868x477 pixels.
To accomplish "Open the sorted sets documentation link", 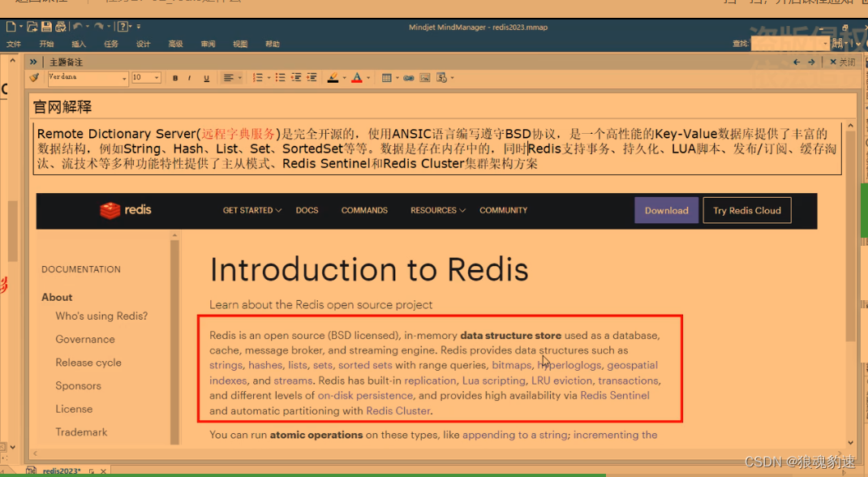I will coord(365,365).
